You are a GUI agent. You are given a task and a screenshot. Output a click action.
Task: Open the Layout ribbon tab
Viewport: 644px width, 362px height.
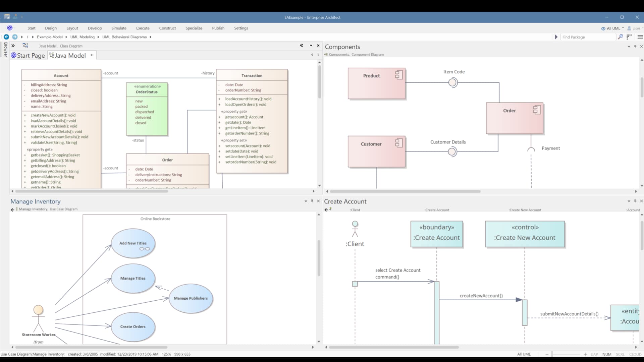coord(72,28)
